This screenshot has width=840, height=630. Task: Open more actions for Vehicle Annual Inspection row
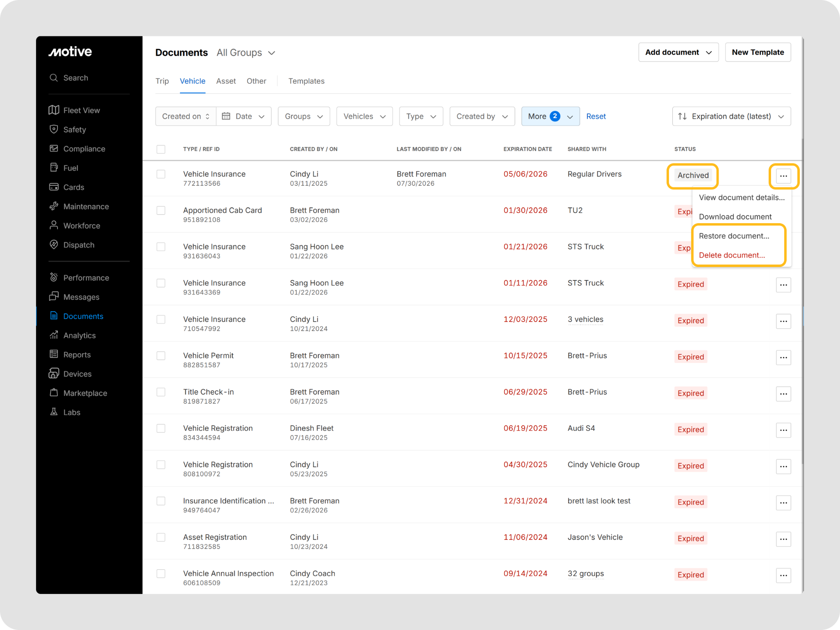click(x=783, y=575)
